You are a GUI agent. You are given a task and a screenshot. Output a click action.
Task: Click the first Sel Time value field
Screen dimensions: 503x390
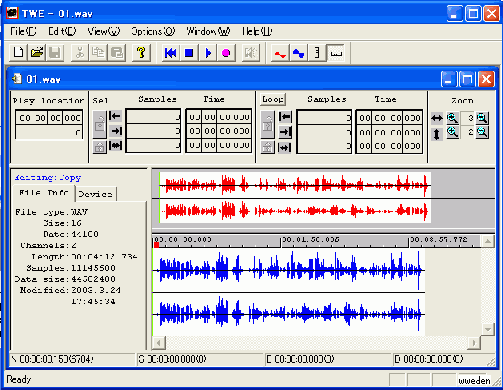pos(218,117)
